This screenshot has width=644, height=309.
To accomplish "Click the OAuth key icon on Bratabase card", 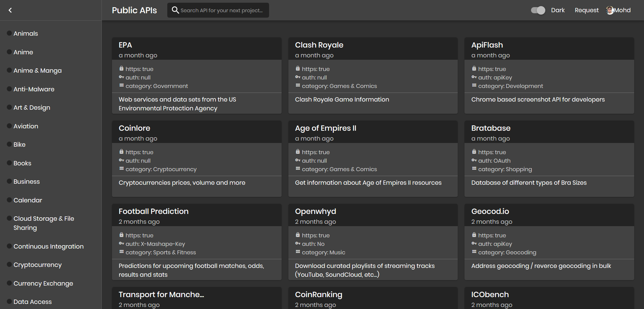I will click(474, 160).
